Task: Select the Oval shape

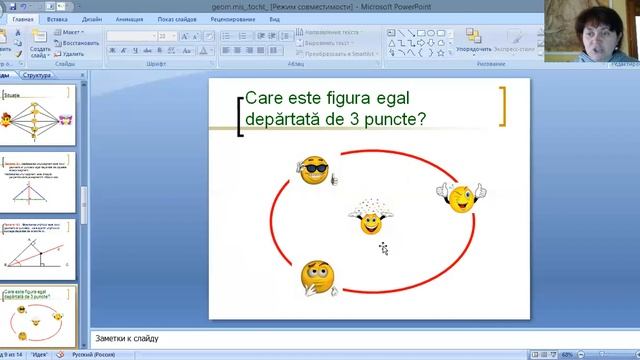Action: pos(431,33)
